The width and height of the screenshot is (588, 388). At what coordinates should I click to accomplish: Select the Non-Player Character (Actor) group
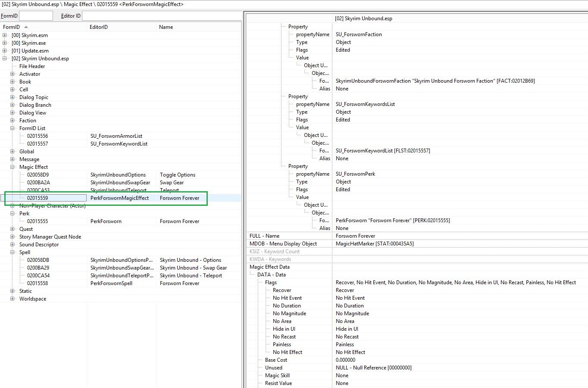(52, 206)
